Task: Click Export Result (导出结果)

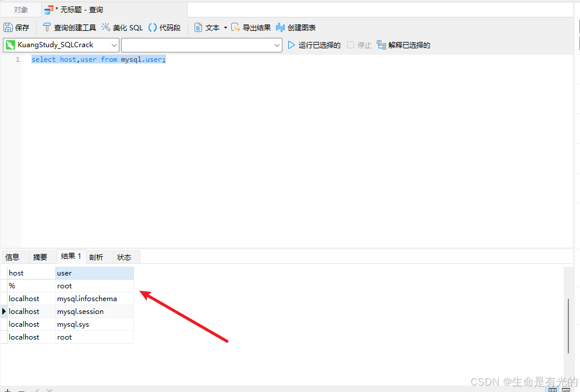Action: tap(251, 28)
